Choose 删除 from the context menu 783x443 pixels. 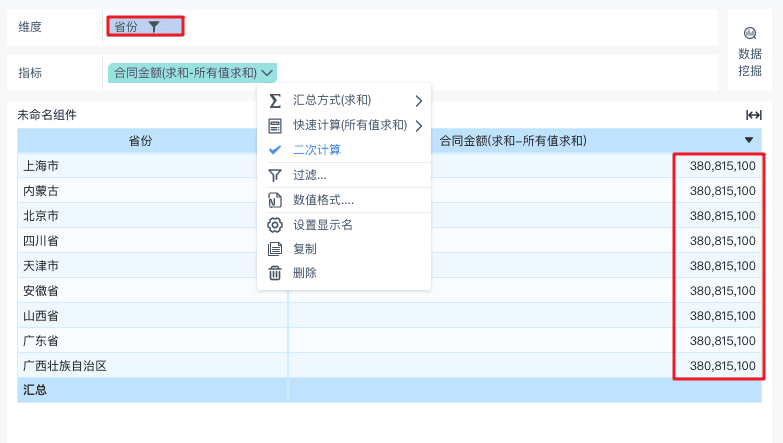click(305, 273)
